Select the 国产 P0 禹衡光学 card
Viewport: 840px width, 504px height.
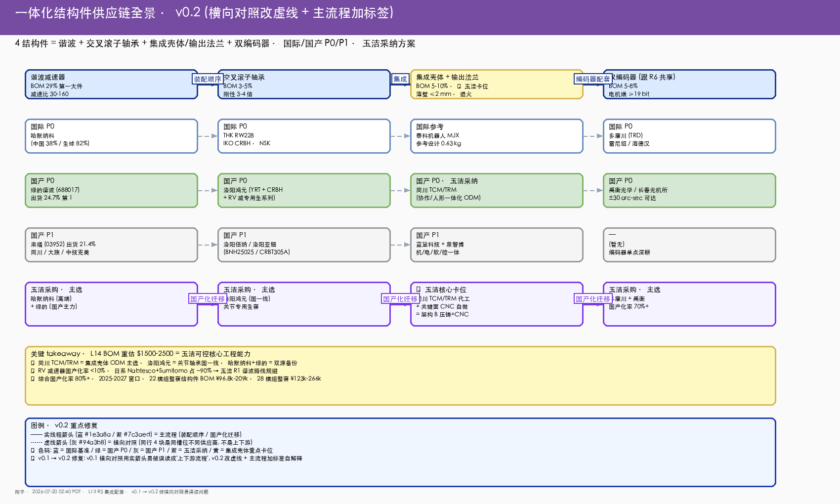tap(689, 190)
